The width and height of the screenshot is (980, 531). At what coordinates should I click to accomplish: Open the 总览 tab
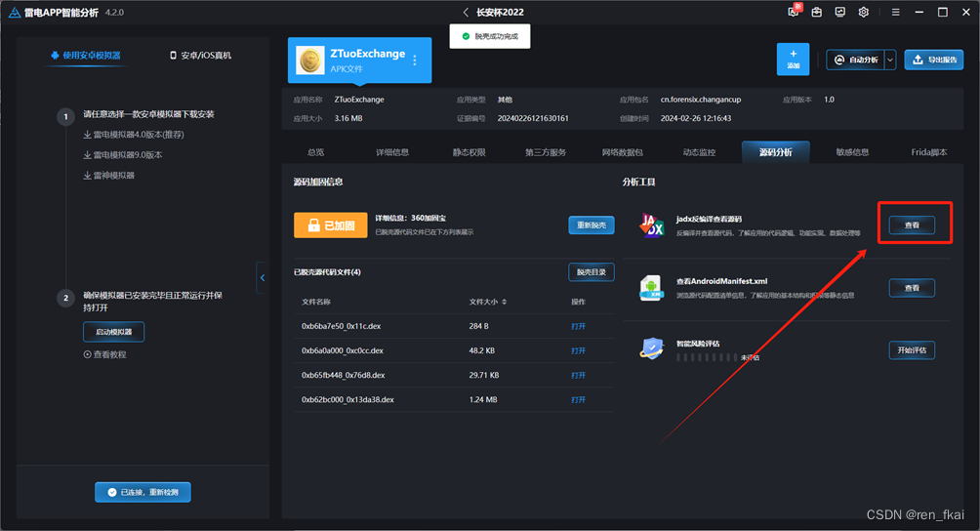coord(315,152)
